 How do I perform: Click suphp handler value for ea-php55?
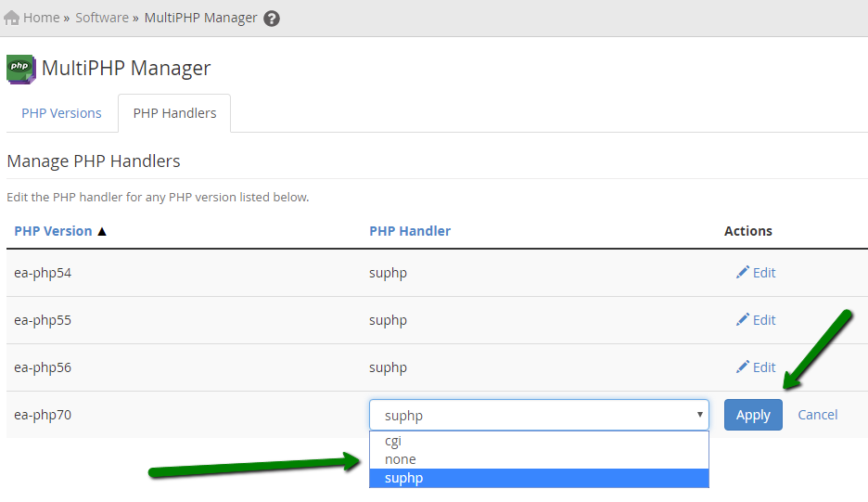388,320
